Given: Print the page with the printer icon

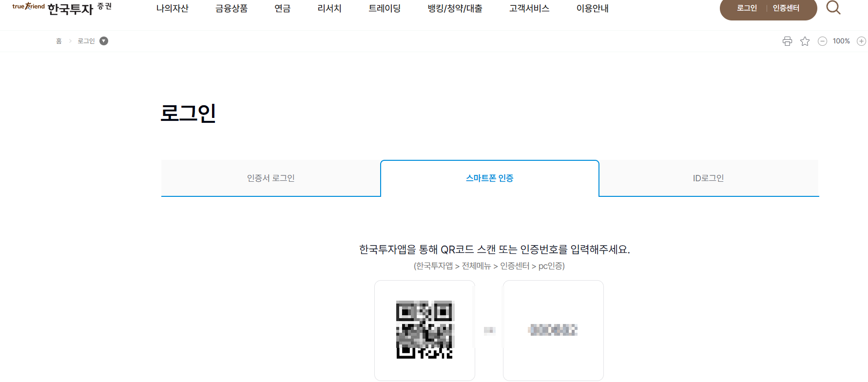Looking at the screenshot, I should (x=787, y=41).
